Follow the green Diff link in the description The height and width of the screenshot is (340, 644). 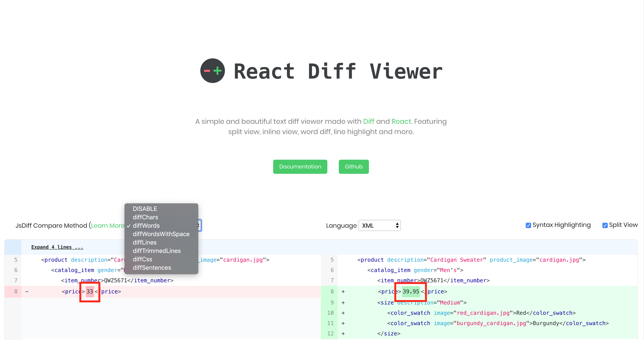point(369,121)
